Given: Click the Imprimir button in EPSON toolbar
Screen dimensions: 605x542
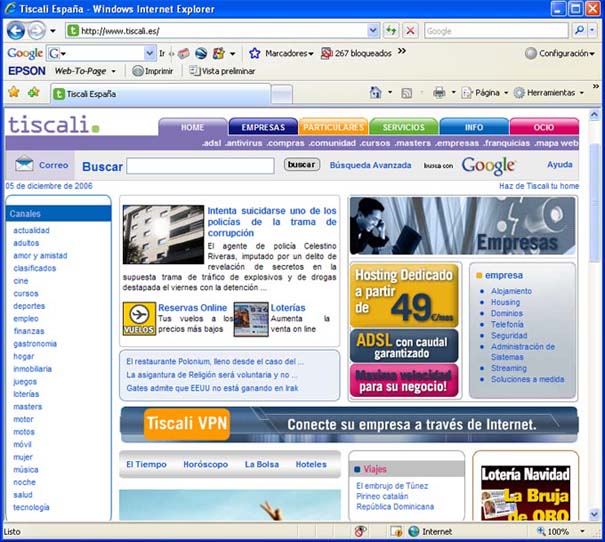Looking at the screenshot, I should 152,71.
